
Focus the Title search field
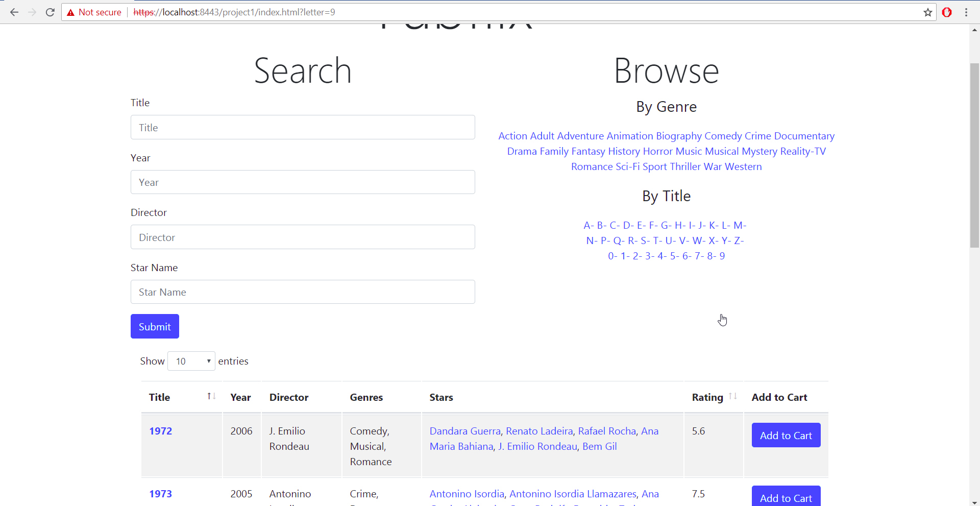tap(303, 127)
